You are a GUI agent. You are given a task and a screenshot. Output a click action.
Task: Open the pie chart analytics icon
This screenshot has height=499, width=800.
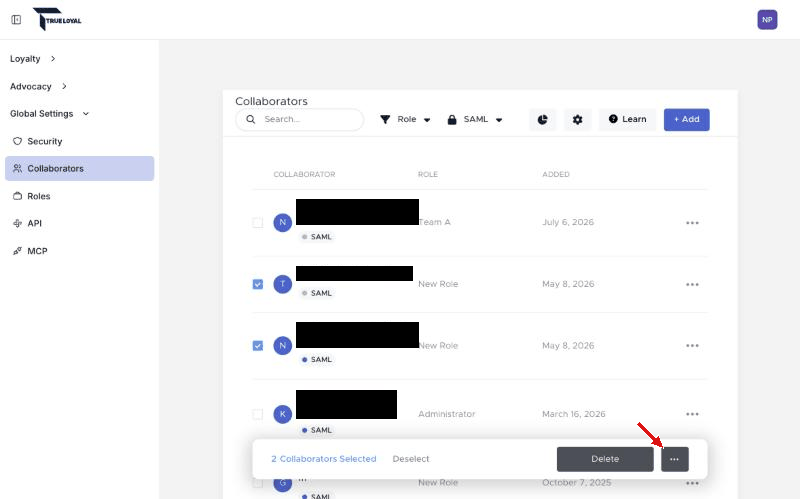(x=542, y=119)
